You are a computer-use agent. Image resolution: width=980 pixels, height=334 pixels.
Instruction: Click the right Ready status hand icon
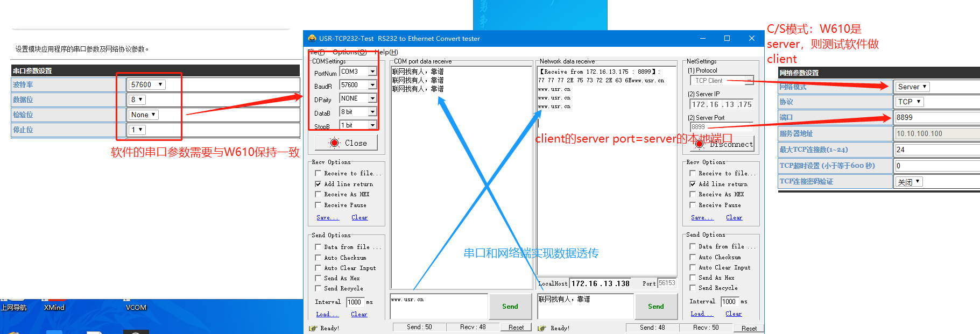pos(542,328)
